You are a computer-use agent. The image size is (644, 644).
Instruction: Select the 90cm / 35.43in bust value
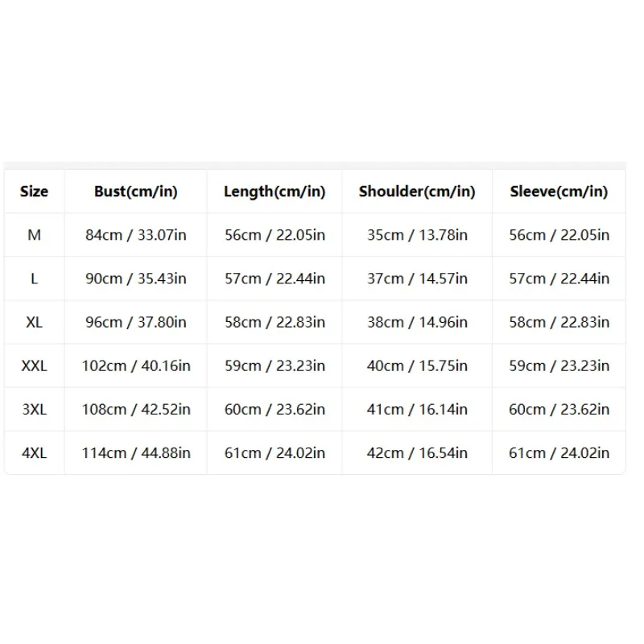click(135, 279)
